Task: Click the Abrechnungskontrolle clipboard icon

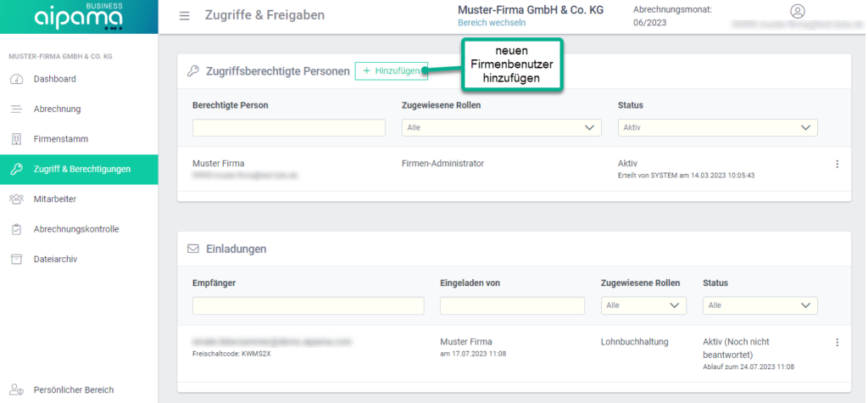Action: point(16,229)
